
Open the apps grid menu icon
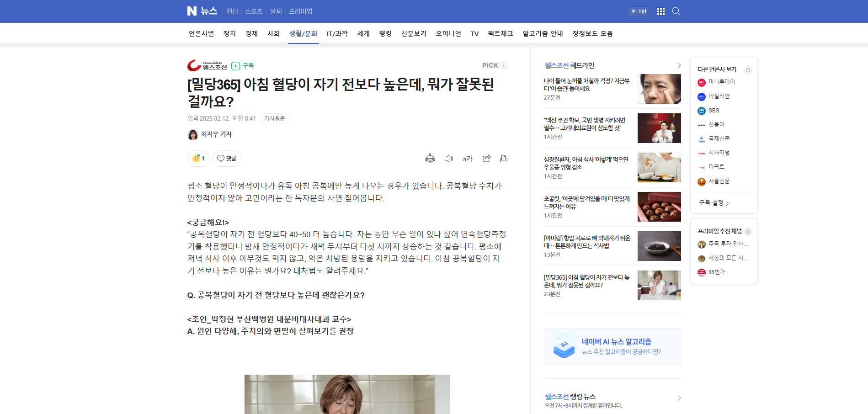tap(660, 11)
